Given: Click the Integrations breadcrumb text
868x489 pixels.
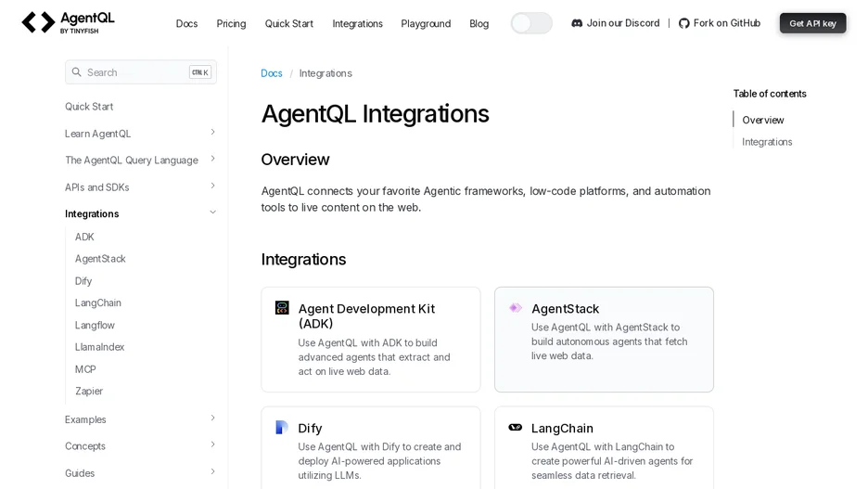Looking at the screenshot, I should click(x=325, y=73).
